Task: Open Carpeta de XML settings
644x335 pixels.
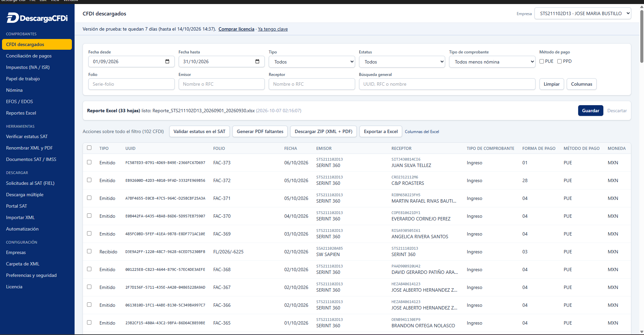Action: click(37, 264)
